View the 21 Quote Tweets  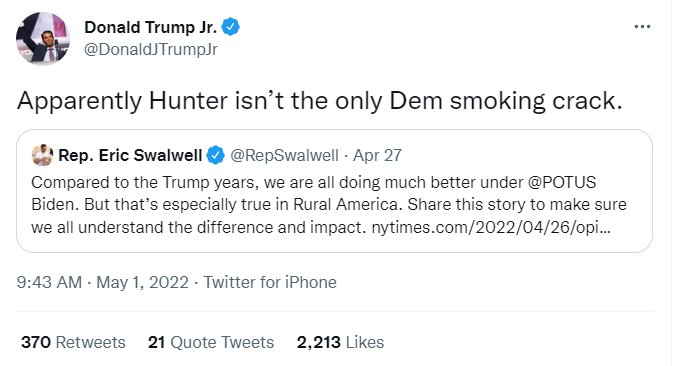coord(211,342)
